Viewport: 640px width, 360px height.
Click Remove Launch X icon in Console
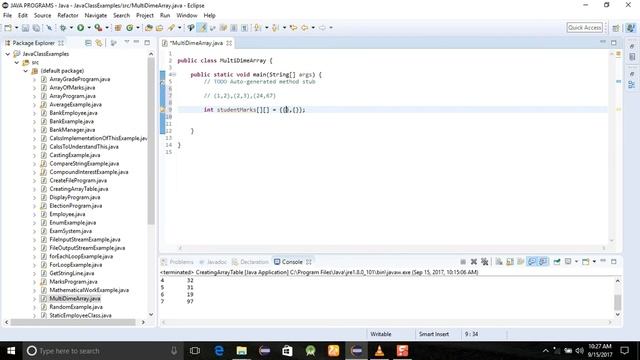[x=473, y=262]
